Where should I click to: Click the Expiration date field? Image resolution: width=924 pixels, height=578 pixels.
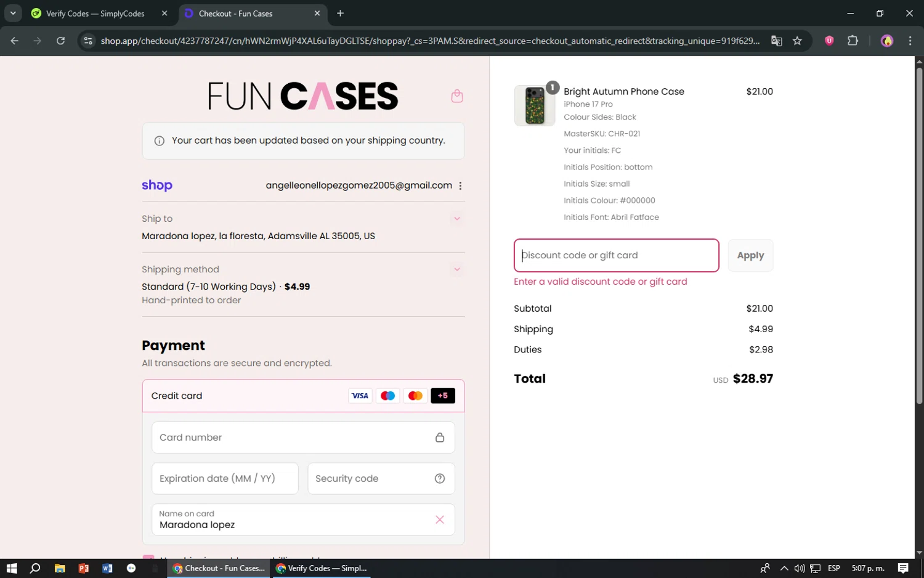tap(225, 479)
